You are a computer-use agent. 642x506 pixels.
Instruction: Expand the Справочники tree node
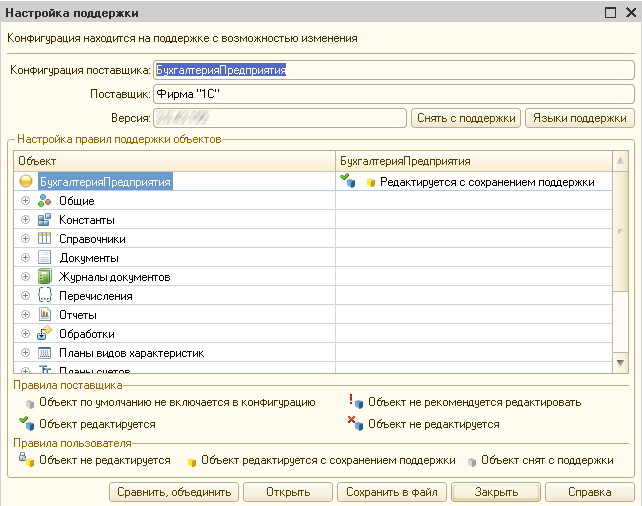click(26, 239)
